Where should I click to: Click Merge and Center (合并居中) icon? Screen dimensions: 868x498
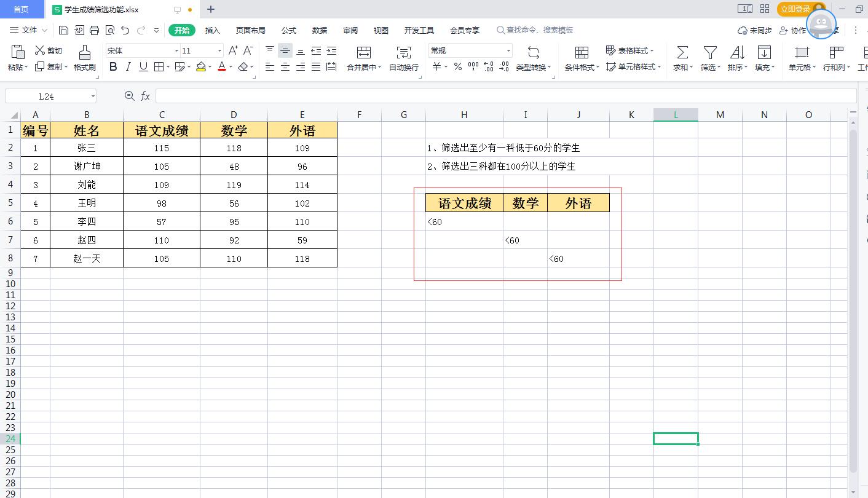point(364,52)
